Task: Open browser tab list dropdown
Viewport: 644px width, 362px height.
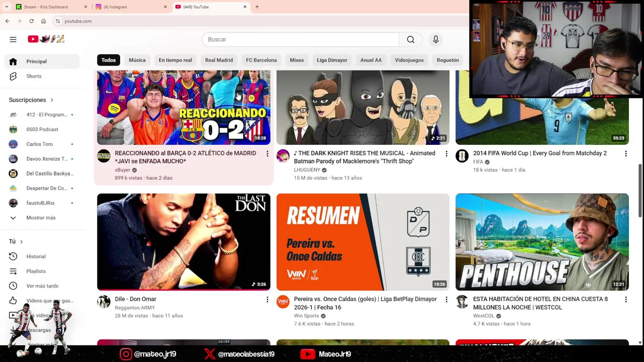Action: pyautogui.click(x=7, y=7)
